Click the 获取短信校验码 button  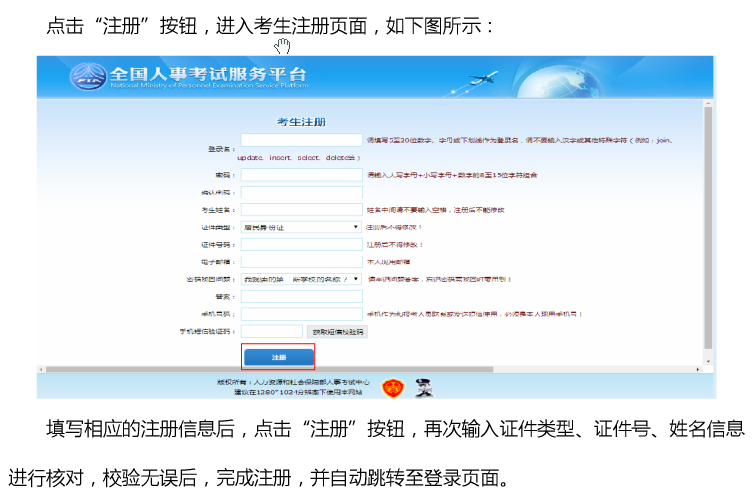(x=337, y=331)
